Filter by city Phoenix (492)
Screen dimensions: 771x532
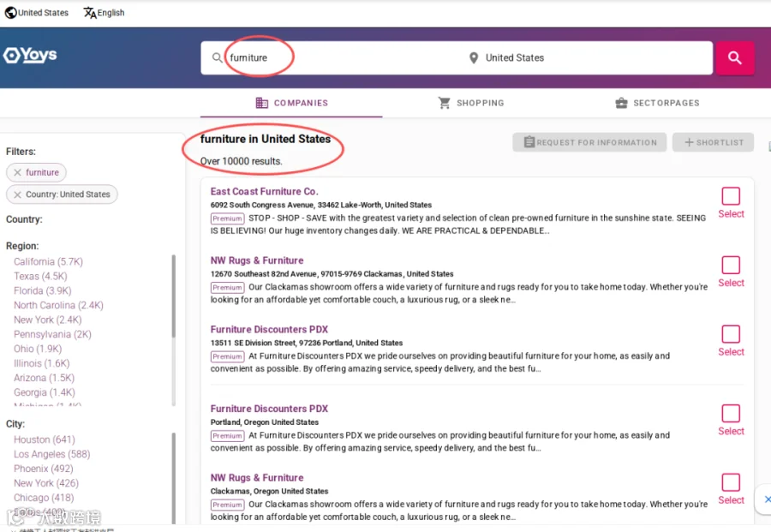(x=44, y=469)
